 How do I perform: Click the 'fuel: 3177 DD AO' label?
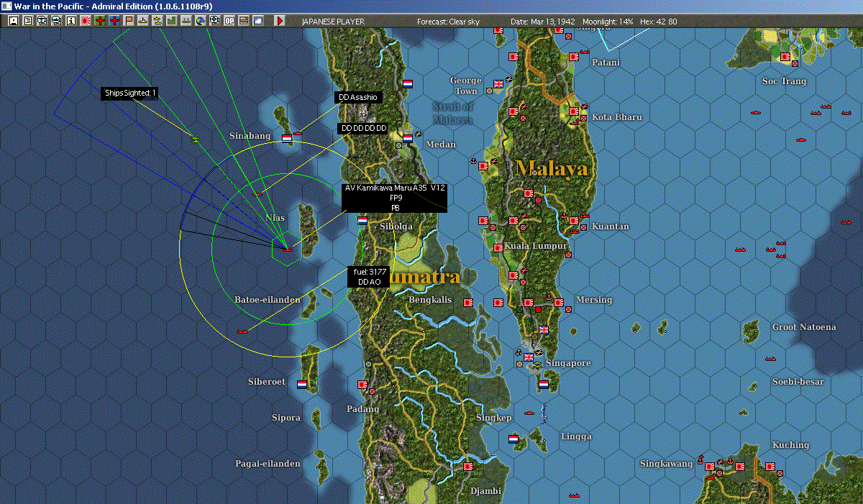(370, 277)
